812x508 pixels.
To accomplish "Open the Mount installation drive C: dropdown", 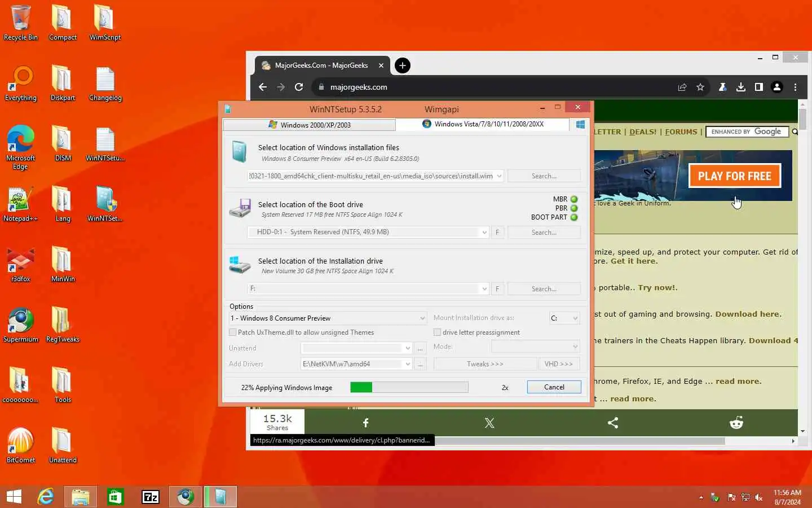I will (564, 318).
